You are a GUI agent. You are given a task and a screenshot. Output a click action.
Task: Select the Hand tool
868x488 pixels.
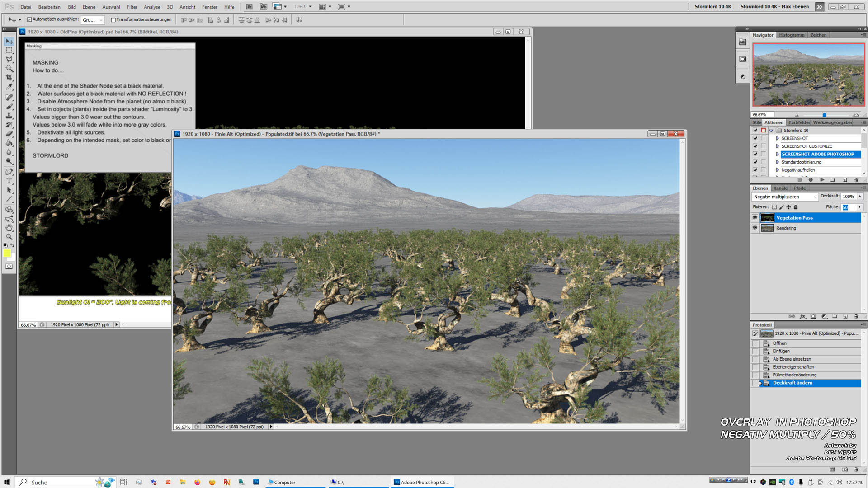pos(9,227)
